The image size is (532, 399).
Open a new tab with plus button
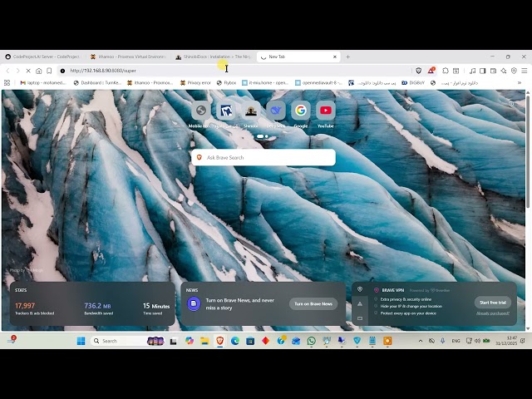[x=347, y=57]
